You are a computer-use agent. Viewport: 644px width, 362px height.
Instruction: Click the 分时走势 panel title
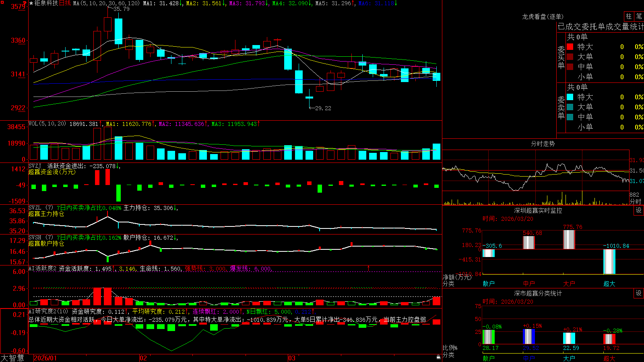tap(543, 144)
